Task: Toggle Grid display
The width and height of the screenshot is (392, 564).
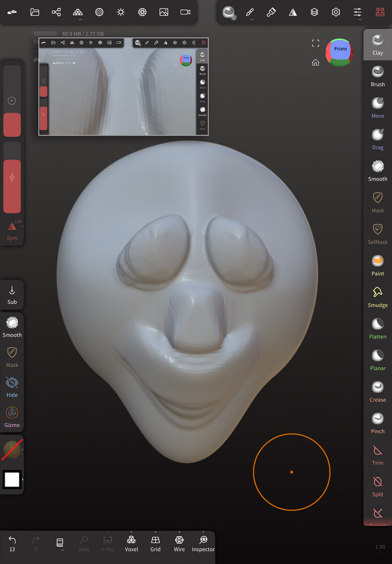Action: tap(156, 543)
